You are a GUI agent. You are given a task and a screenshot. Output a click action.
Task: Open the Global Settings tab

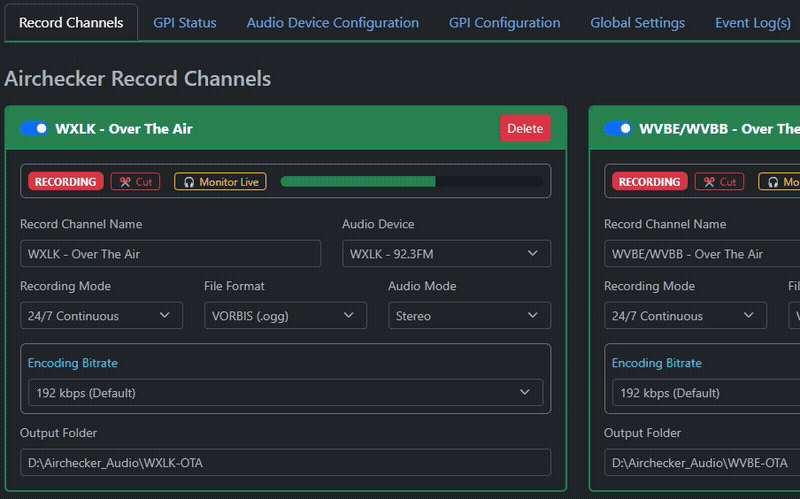click(637, 22)
